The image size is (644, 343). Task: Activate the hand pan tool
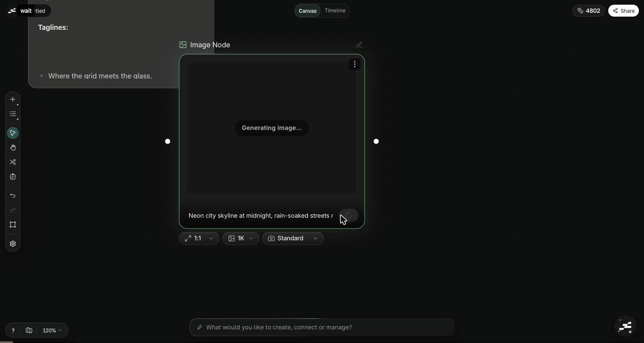(13, 147)
